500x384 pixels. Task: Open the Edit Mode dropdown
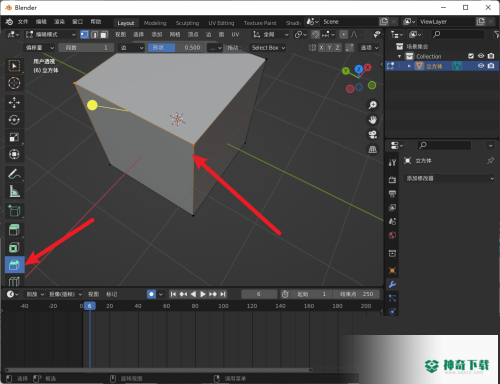[x=51, y=34]
